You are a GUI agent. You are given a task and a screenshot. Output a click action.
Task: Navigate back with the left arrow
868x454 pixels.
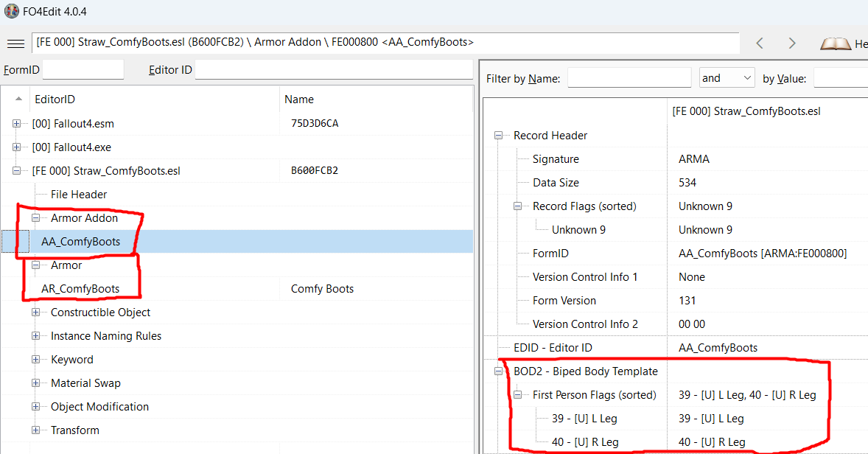[760, 43]
